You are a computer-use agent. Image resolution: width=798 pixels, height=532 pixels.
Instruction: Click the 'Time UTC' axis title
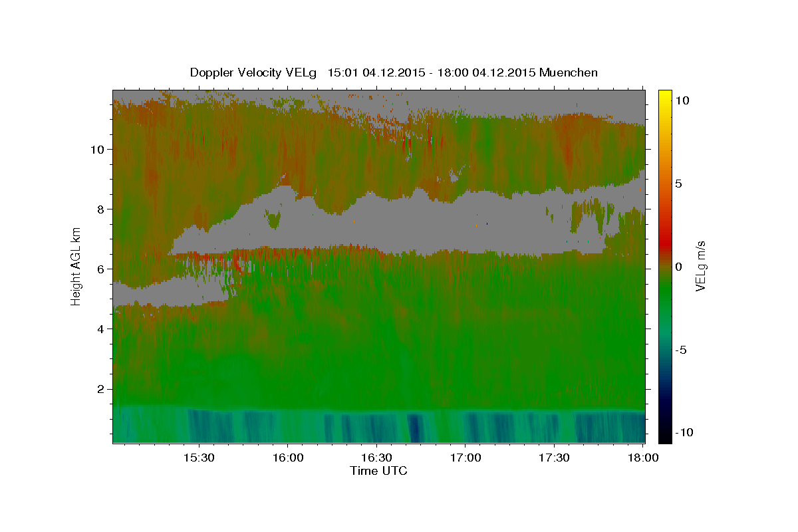[378, 471]
